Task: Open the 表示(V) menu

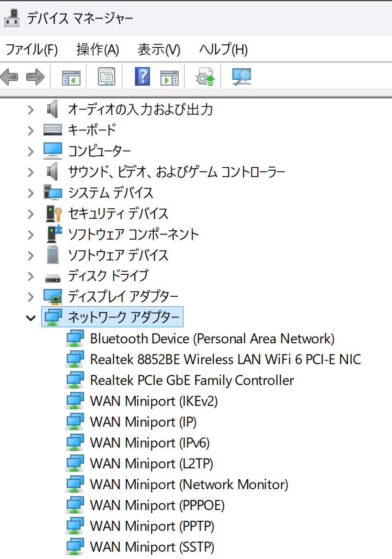Action: pyautogui.click(x=159, y=50)
